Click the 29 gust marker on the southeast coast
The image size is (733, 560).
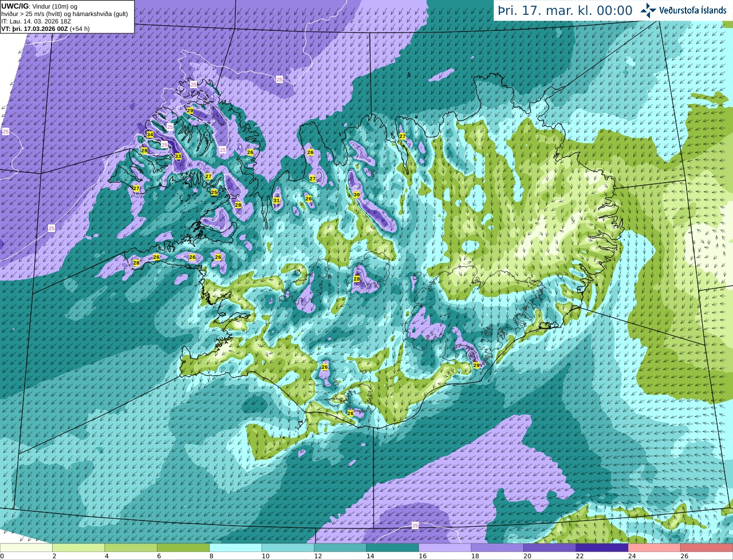coord(476,365)
